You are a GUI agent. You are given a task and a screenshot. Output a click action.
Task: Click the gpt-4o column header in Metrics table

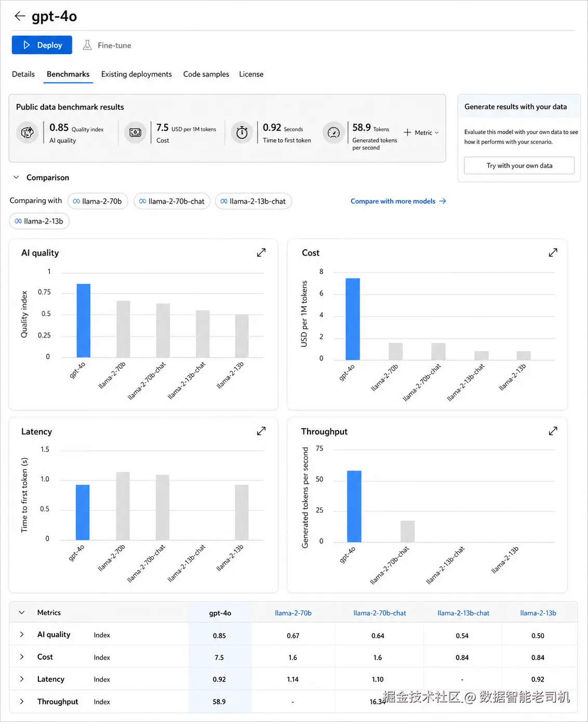[220, 613]
